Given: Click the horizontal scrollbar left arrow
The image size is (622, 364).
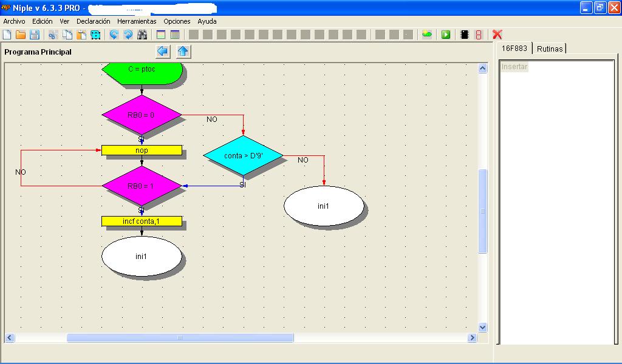Looking at the screenshot, I should pyautogui.click(x=10, y=337).
